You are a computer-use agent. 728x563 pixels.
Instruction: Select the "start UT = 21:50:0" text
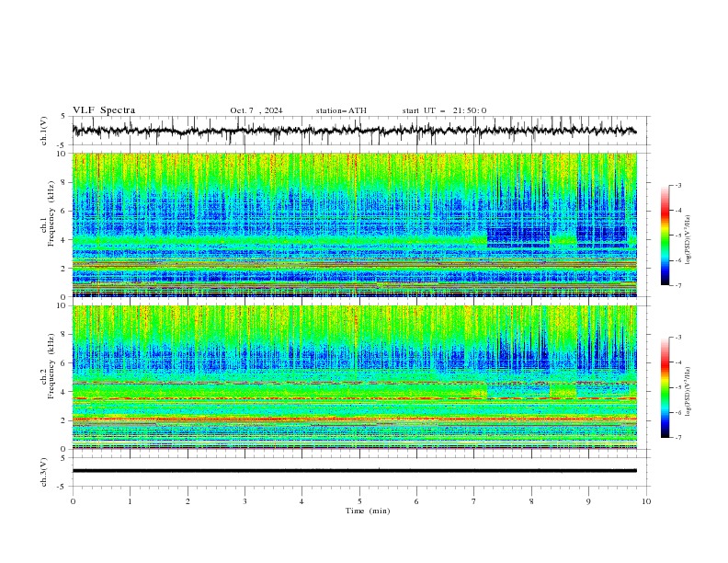(x=444, y=110)
